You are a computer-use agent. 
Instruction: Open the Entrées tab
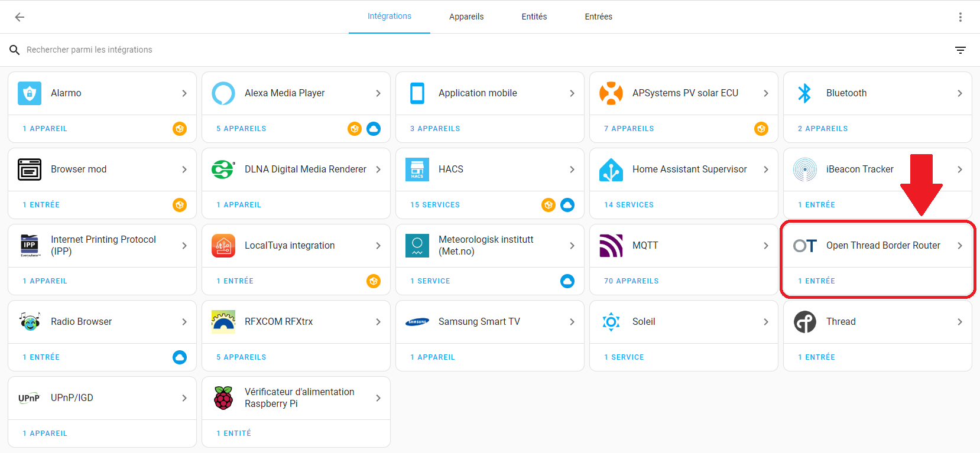(598, 17)
